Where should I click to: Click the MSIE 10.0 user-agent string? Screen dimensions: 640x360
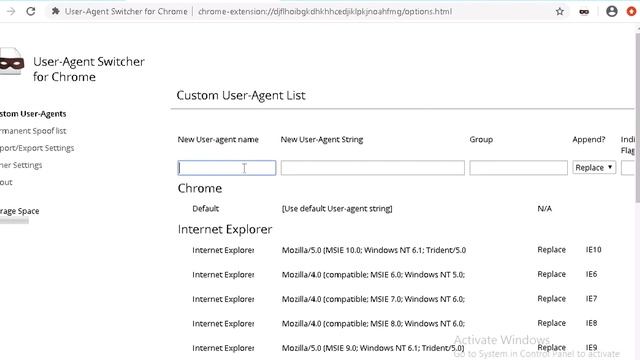click(x=374, y=250)
